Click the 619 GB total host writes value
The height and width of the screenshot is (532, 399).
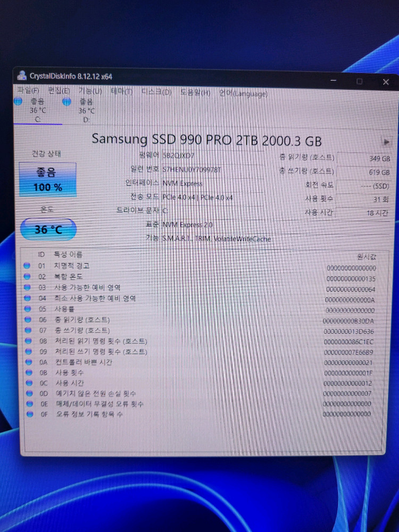(x=363, y=172)
